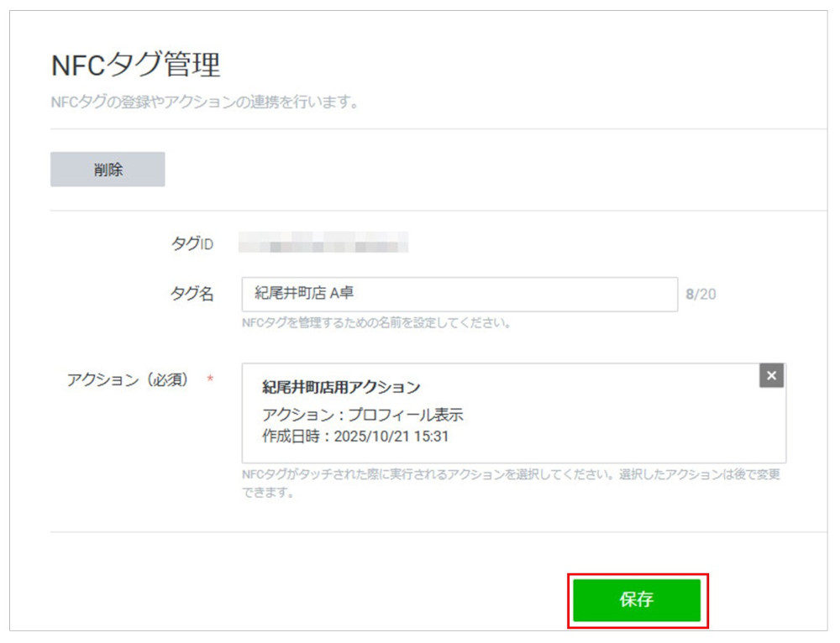Click into the タグ名 input field
Image resolution: width=840 pixels, height=643 pixels.
click(458, 294)
